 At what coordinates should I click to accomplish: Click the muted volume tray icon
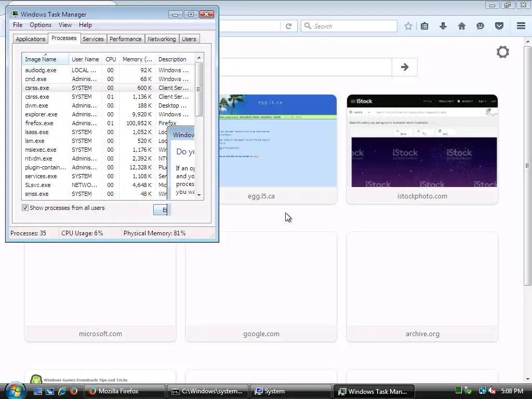tap(493, 391)
